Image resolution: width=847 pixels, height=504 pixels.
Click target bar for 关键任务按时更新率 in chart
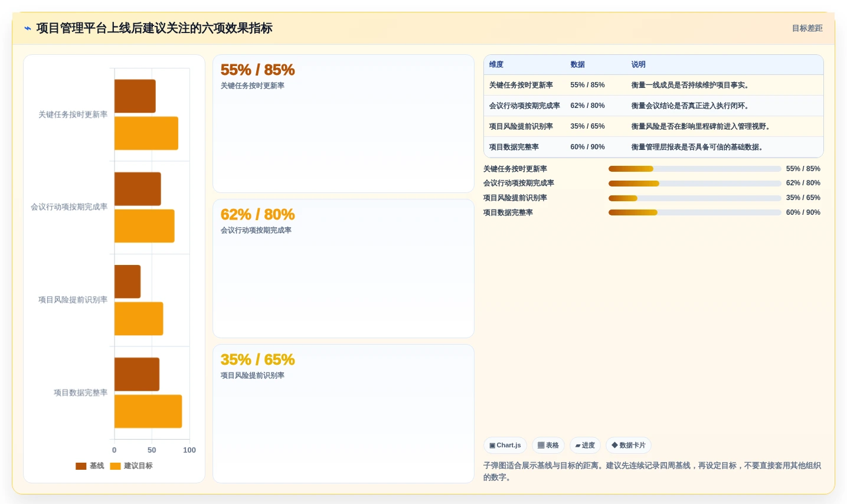tap(146, 133)
